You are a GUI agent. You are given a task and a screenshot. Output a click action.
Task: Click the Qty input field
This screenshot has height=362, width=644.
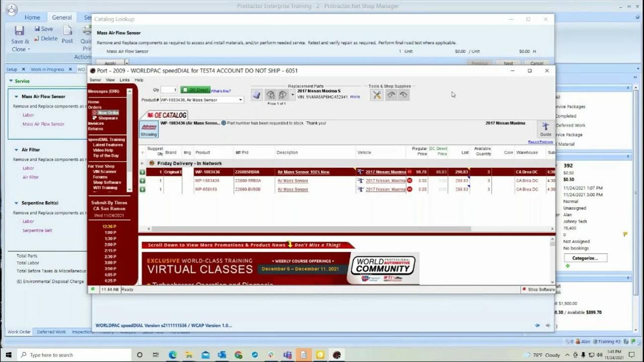[x=170, y=90]
